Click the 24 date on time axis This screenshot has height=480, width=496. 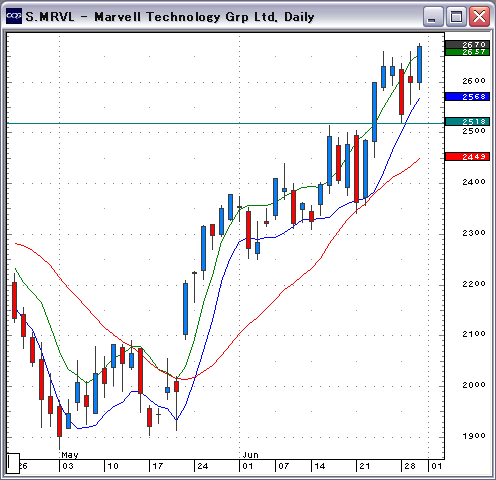[x=203, y=466]
